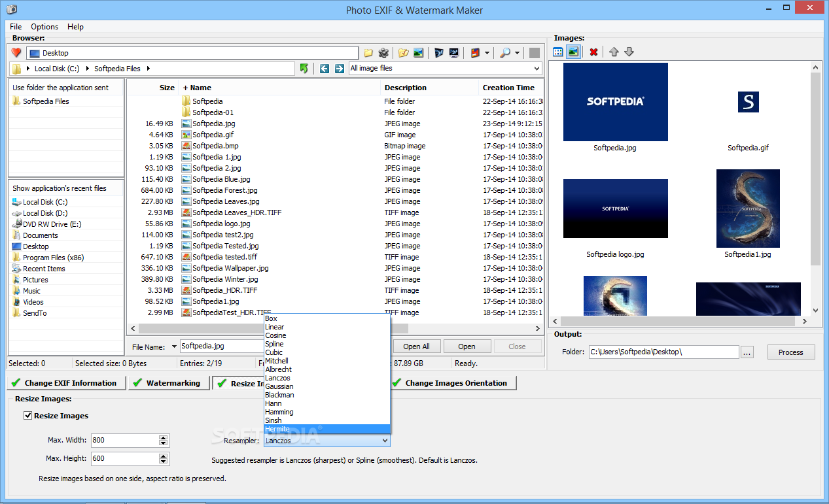Open the File Name history dropdown arrow
This screenshot has height=504, width=829.
[x=174, y=347]
